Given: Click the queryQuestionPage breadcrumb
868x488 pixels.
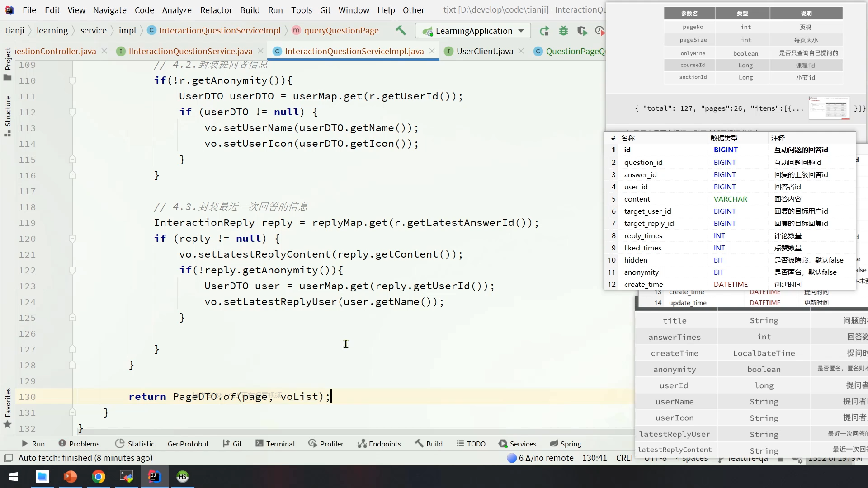Looking at the screenshot, I should coord(341,30).
